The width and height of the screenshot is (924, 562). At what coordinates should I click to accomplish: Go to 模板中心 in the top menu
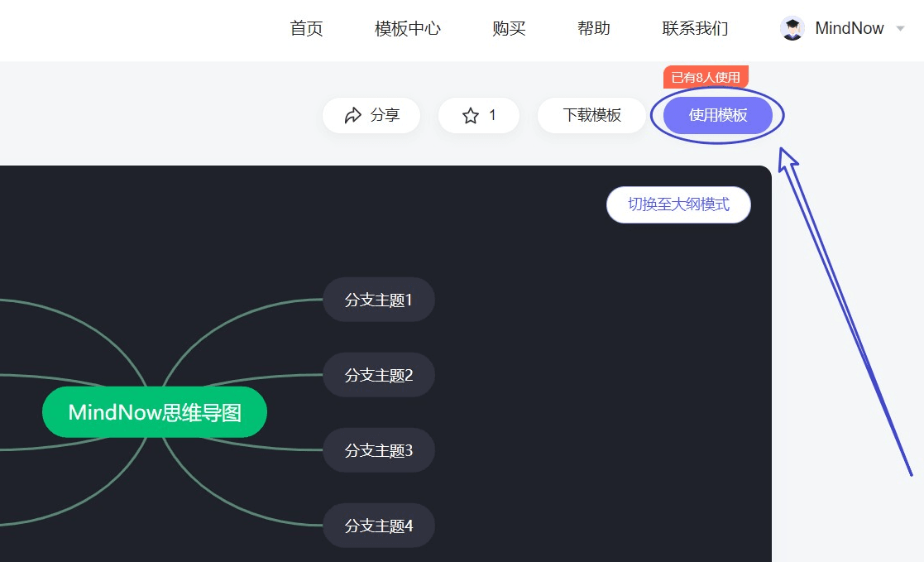pyautogui.click(x=408, y=28)
